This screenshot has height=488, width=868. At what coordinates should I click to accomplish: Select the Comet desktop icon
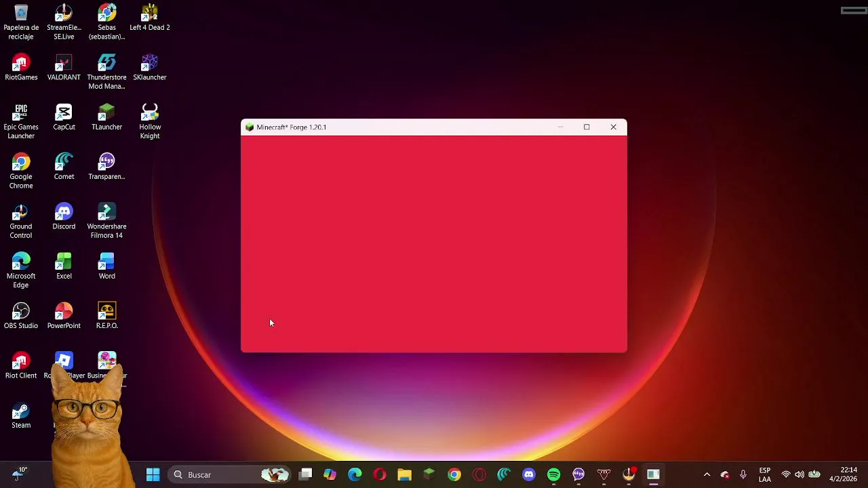coord(64,167)
